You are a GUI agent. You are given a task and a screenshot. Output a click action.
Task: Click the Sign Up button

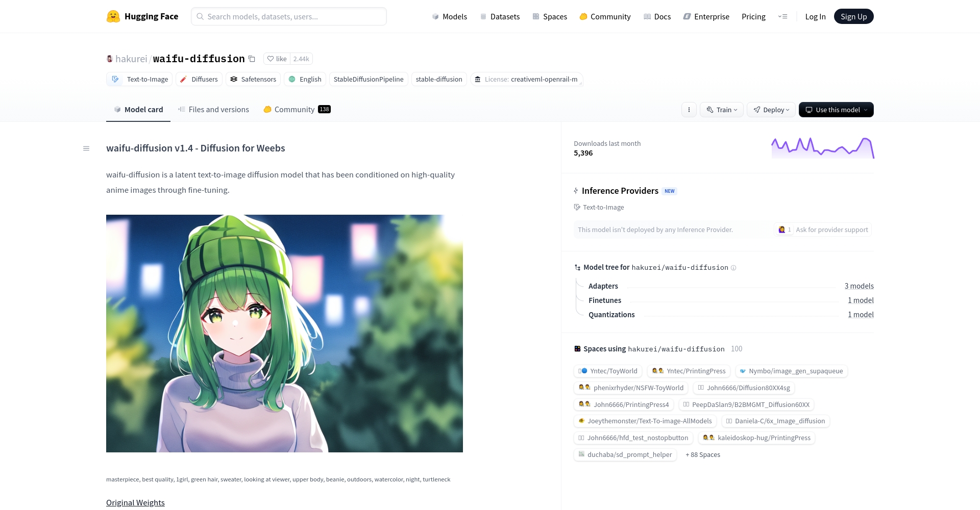coord(853,16)
